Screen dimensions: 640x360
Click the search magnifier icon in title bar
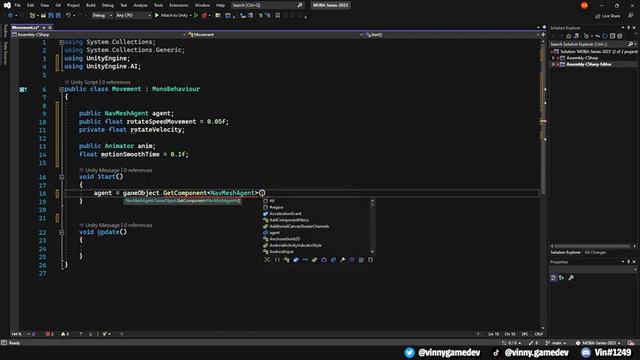pos(300,5)
